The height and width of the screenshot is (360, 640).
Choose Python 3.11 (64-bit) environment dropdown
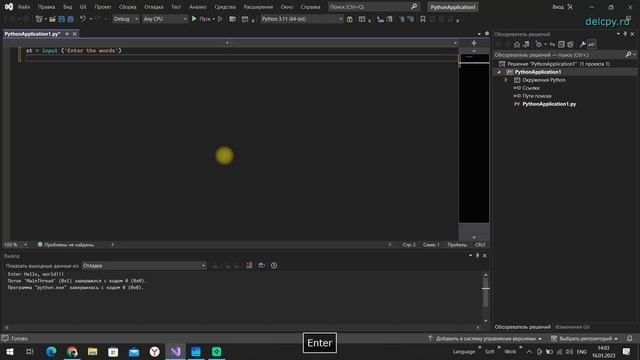coord(302,19)
